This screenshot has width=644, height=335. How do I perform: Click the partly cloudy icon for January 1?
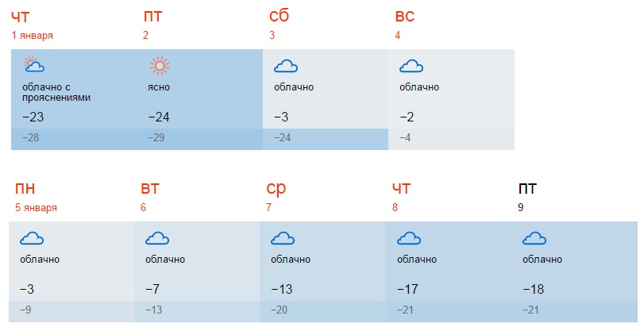coord(33,65)
